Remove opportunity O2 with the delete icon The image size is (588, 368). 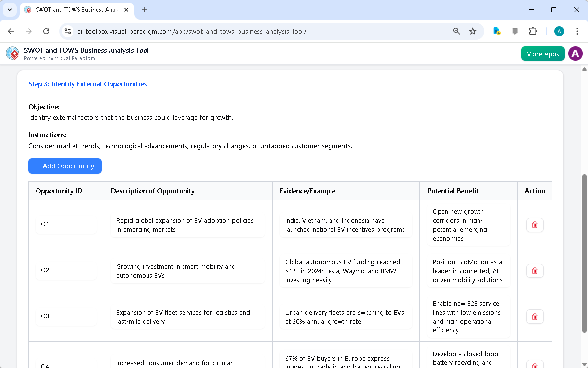535,270
